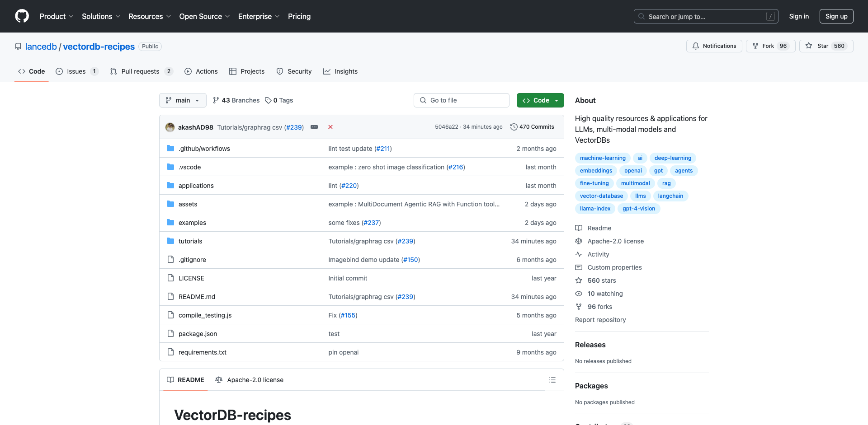Click the Report repository link
The width and height of the screenshot is (868, 425).
point(600,320)
